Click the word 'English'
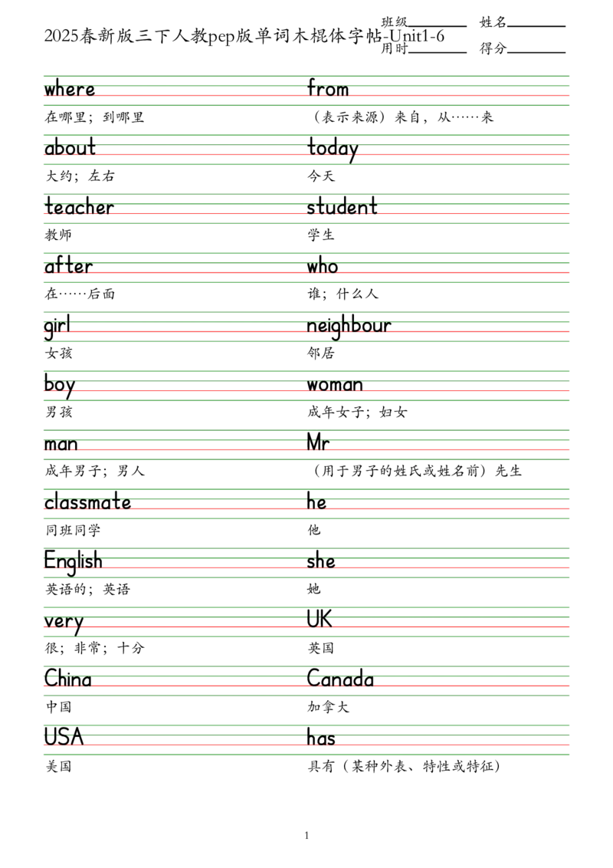613x868 pixels. 73,561
